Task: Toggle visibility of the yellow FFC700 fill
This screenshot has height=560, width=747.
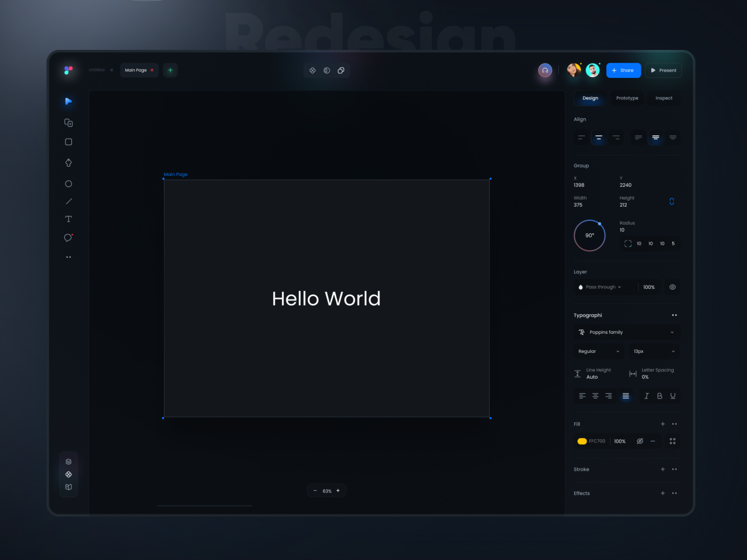Action: click(x=640, y=441)
